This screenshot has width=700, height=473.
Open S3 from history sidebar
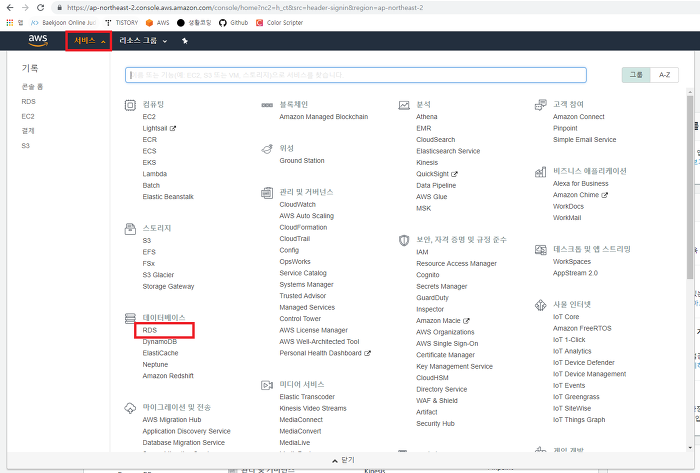[x=25, y=146]
